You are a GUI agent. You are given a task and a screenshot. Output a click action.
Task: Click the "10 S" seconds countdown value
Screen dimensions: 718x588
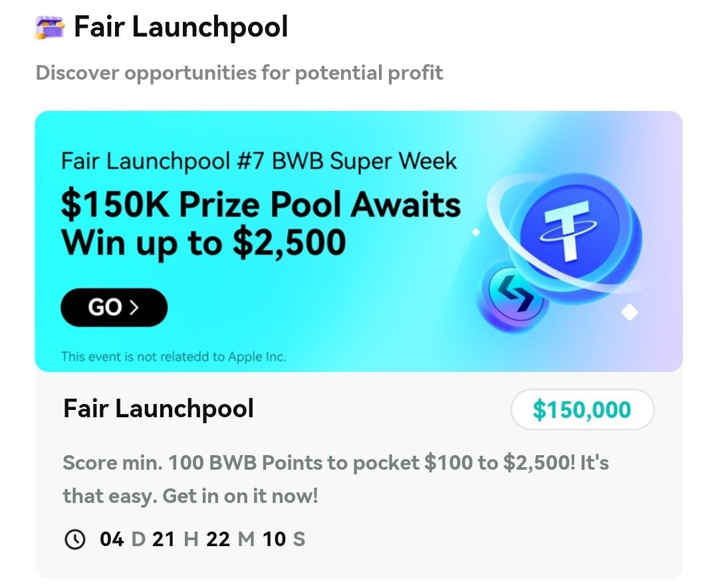(284, 539)
